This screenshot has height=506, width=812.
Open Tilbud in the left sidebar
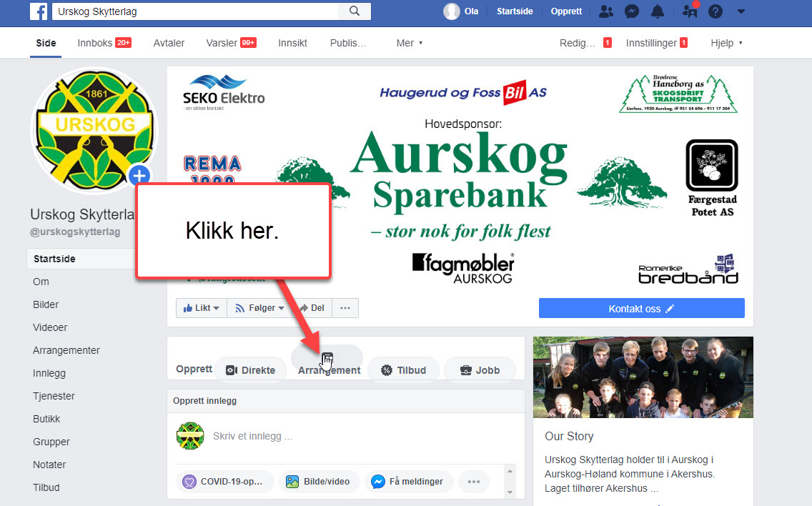coord(46,487)
